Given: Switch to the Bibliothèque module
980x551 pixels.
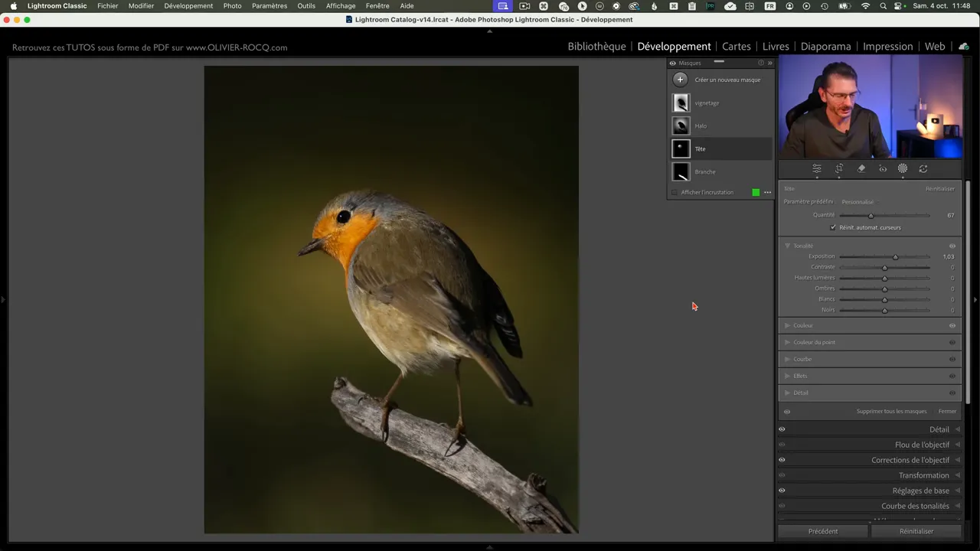Looking at the screenshot, I should (x=596, y=47).
